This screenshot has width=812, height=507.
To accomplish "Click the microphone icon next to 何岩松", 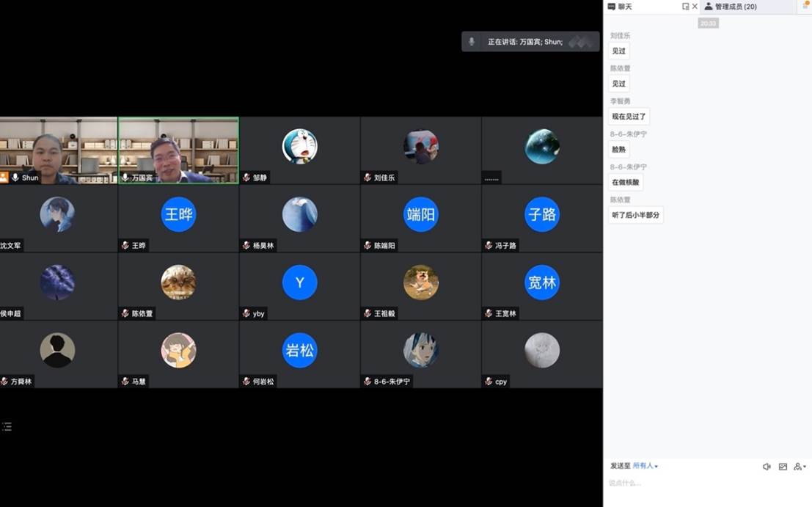I will coord(246,382).
